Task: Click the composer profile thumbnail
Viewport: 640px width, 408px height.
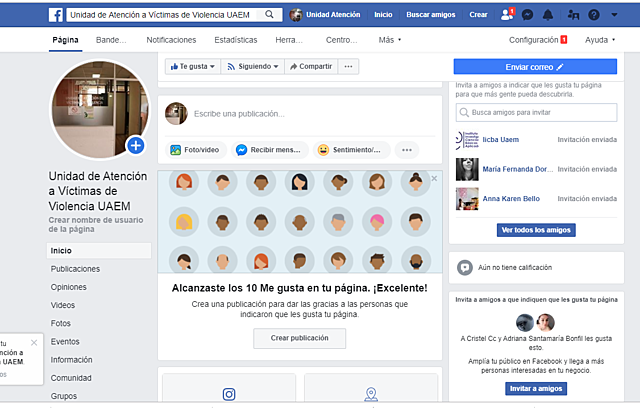Action: (x=176, y=113)
